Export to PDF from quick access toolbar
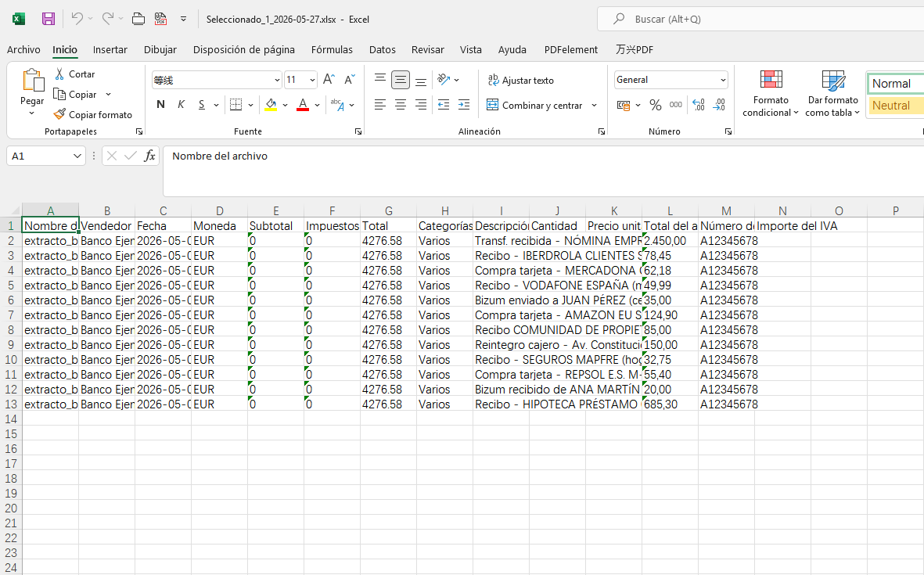The height and width of the screenshot is (575, 924). point(160,19)
